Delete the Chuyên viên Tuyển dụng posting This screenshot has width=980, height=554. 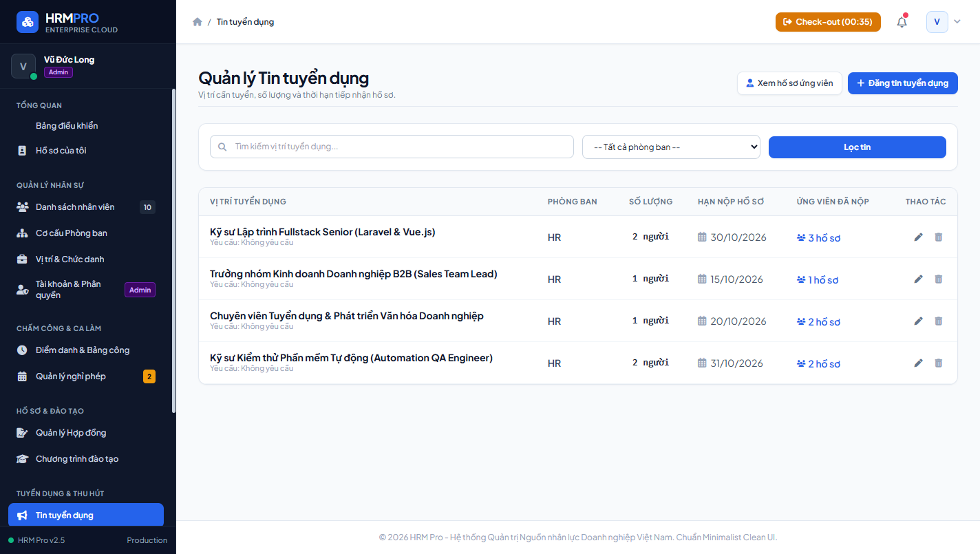click(x=939, y=321)
